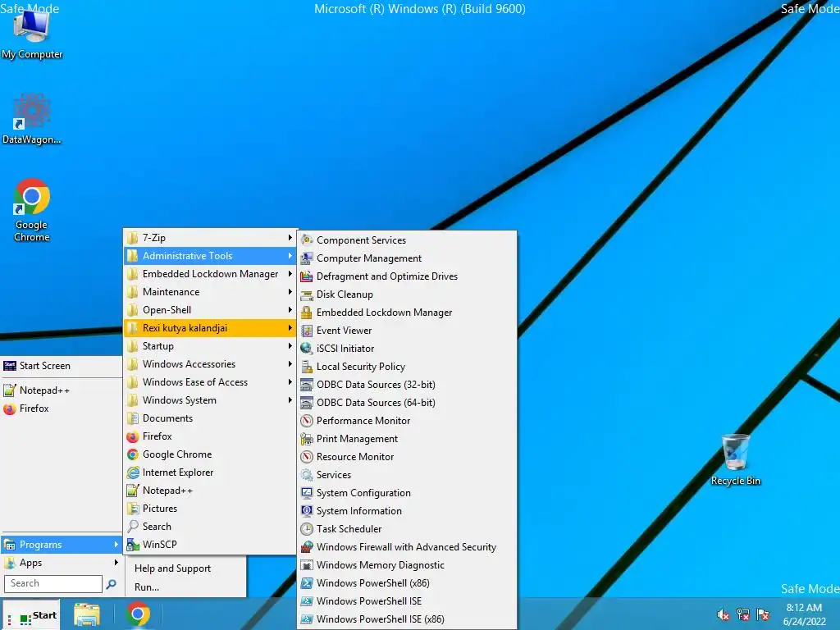Screen dimensions: 840x630
Task: Click the Defragment and Optimize Drives icon
Action: click(x=307, y=276)
